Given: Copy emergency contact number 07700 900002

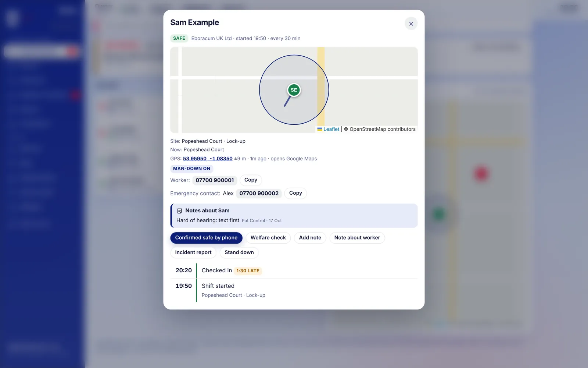Looking at the screenshot, I should pyautogui.click(x=295, y=193).
